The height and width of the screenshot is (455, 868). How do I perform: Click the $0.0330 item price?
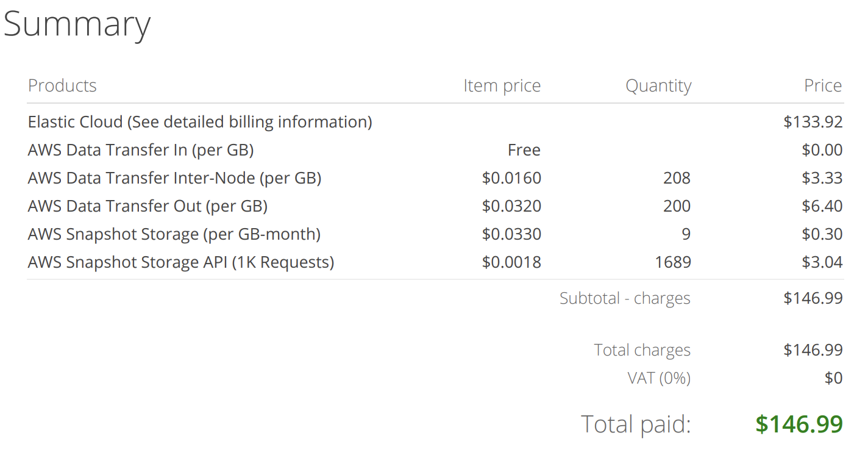[x=511, y=234]
